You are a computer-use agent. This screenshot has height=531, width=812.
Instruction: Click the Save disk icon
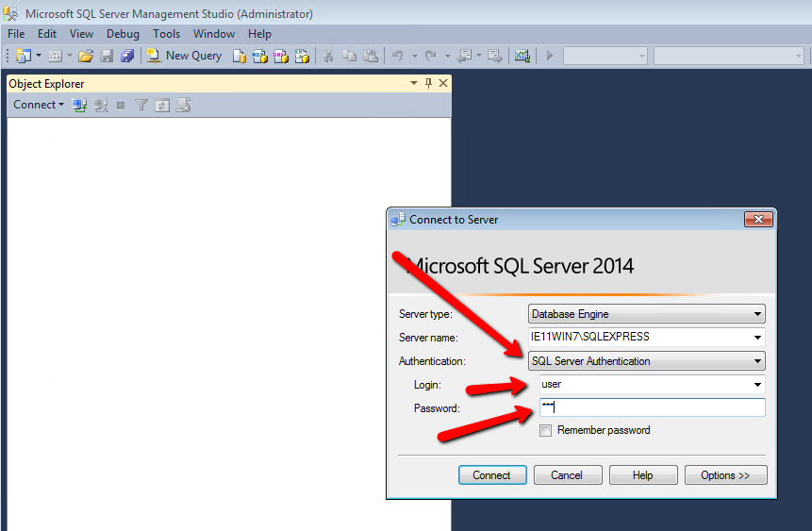pos(107,56)
